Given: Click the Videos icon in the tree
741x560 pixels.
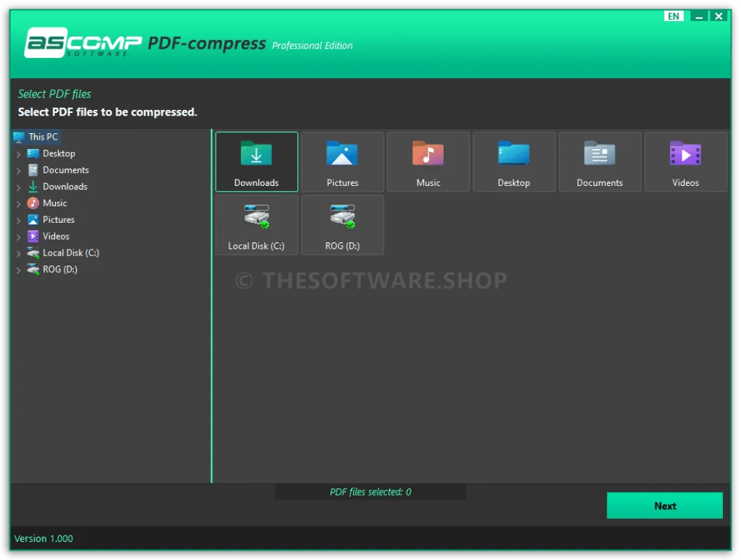Looking at the screenshot, I should click(33, 237).
